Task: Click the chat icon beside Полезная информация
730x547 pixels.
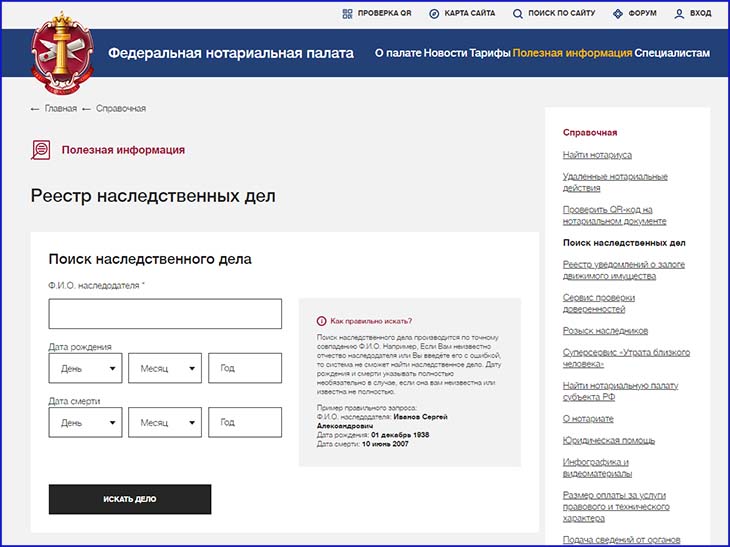Action: pyautogui.click(x=41, y=150)
